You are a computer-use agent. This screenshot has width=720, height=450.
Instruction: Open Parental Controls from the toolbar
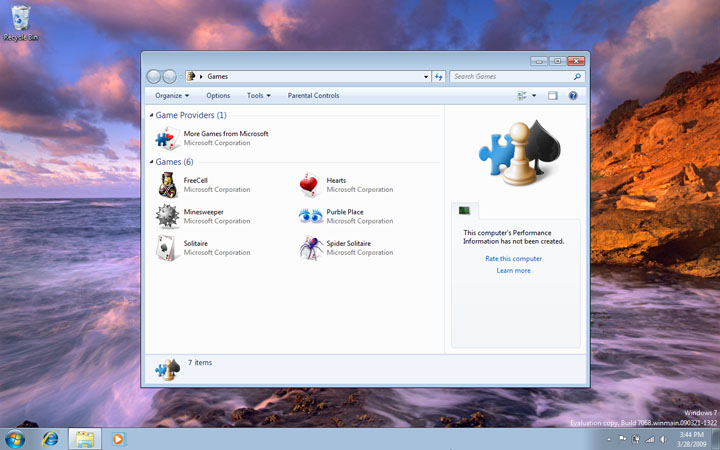coord(313,96)
